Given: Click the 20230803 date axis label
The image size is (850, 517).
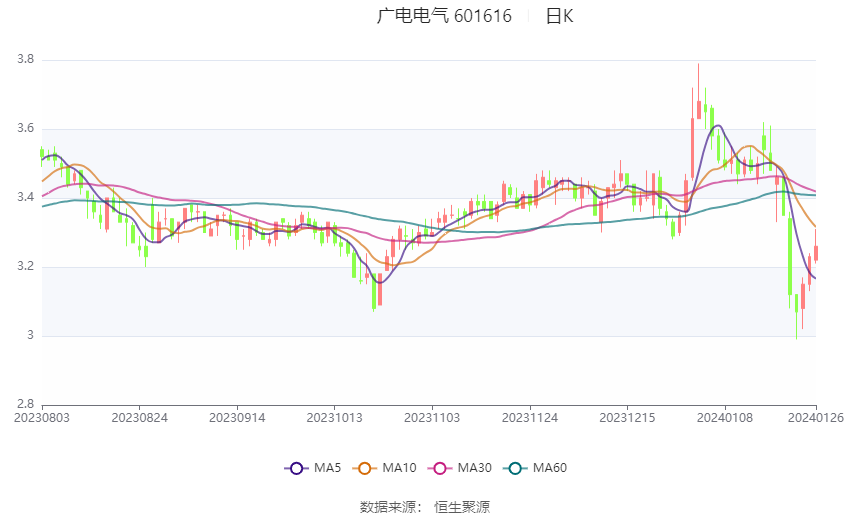Looking at the screenshot, I should 42,418.
